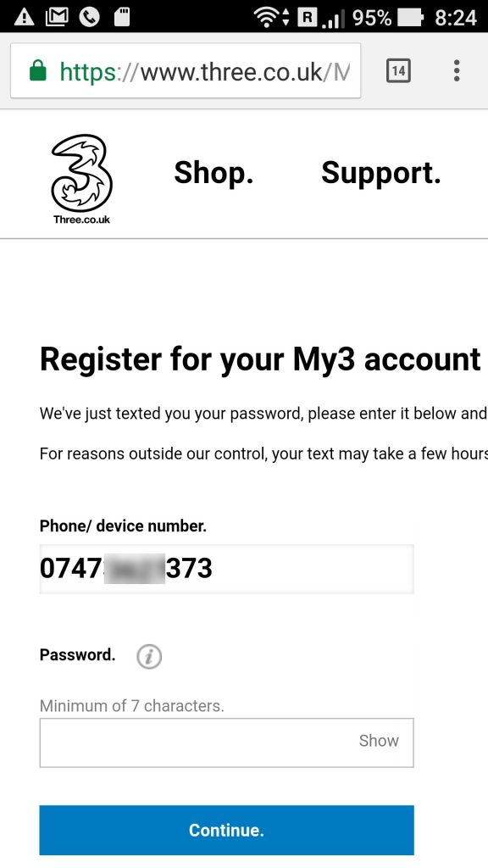Click the blue Continue button

click(x=226, y=830)
